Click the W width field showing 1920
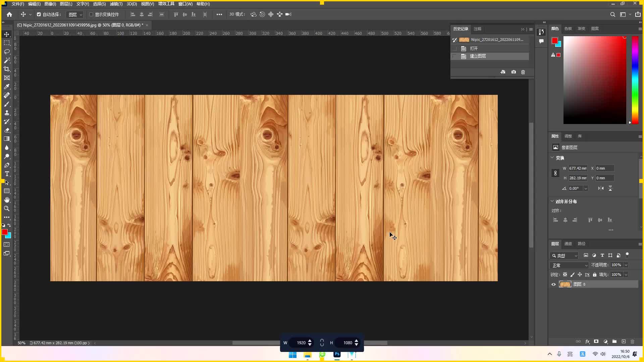Screen dimensions: 644x362 301,343
